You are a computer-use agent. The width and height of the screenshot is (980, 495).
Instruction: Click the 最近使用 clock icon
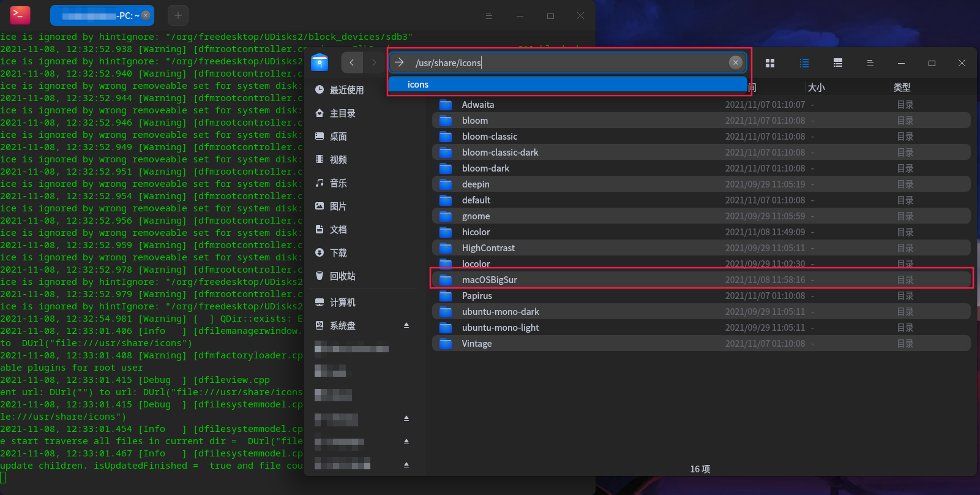click(x=320, y=90)
